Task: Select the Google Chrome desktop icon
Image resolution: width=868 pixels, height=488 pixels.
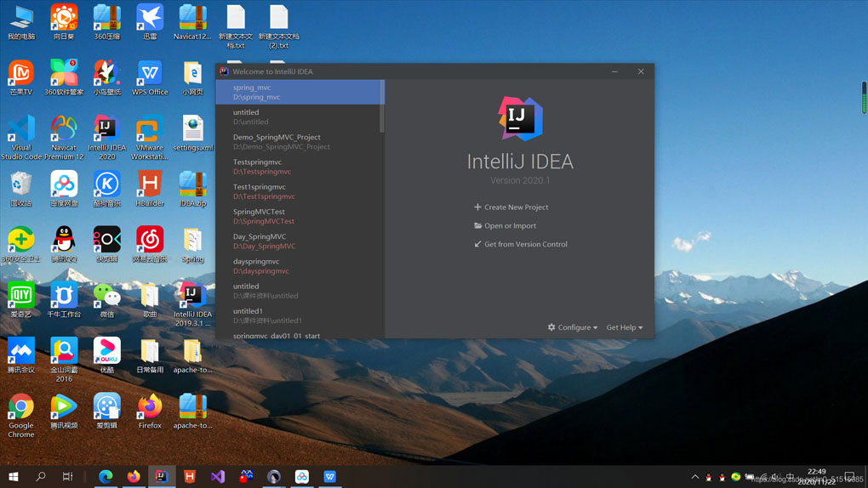Action: click(21, 407)
